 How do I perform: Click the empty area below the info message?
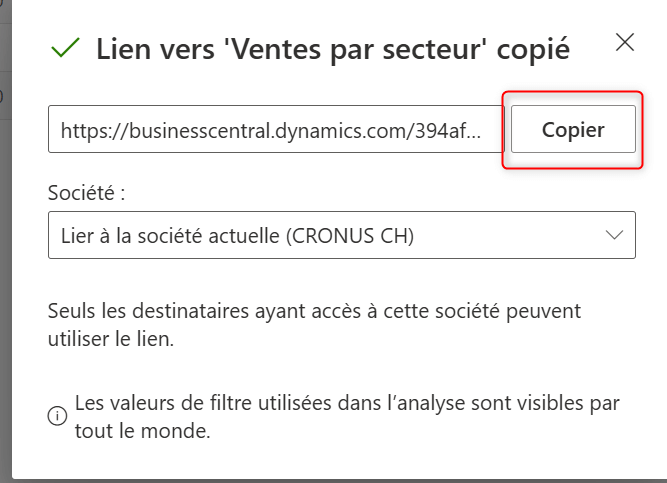click(x=340, y=462)
